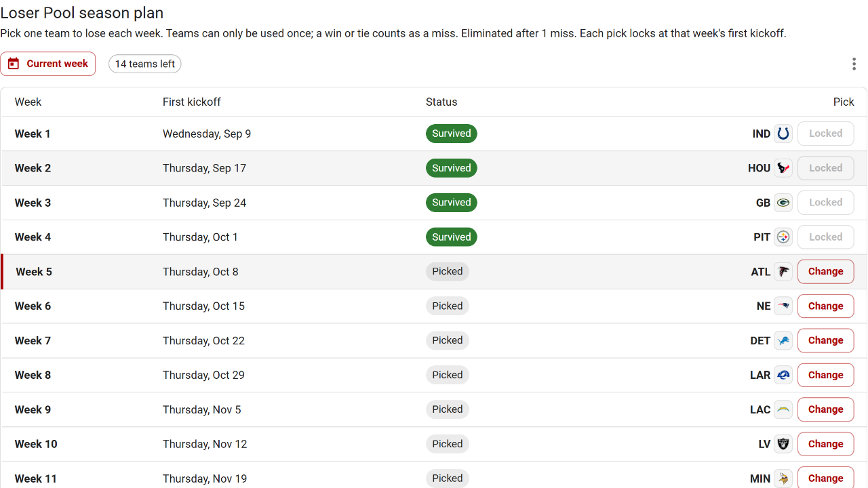868x488 pixels.
Task: Click the 14 teams left chip
Action: click(x=145, y=64)
